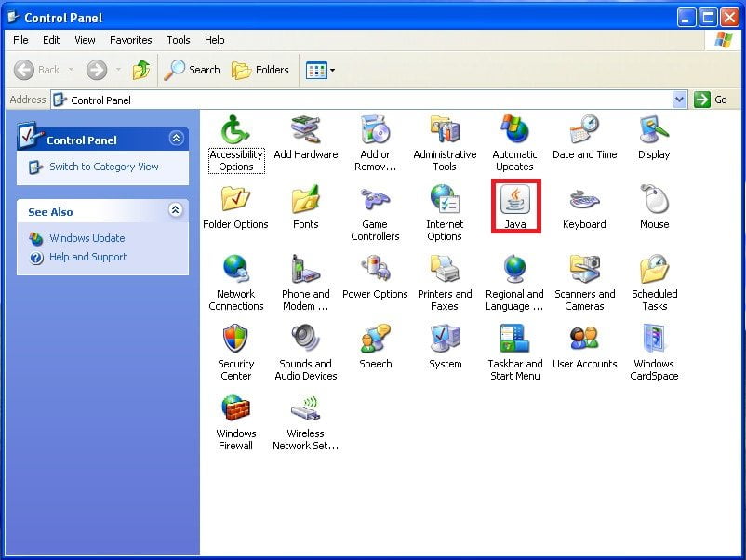Image resolution: width=746 pixels, height=560 pixels.
Task: Open Help and Support link
Action: [88, 257]
